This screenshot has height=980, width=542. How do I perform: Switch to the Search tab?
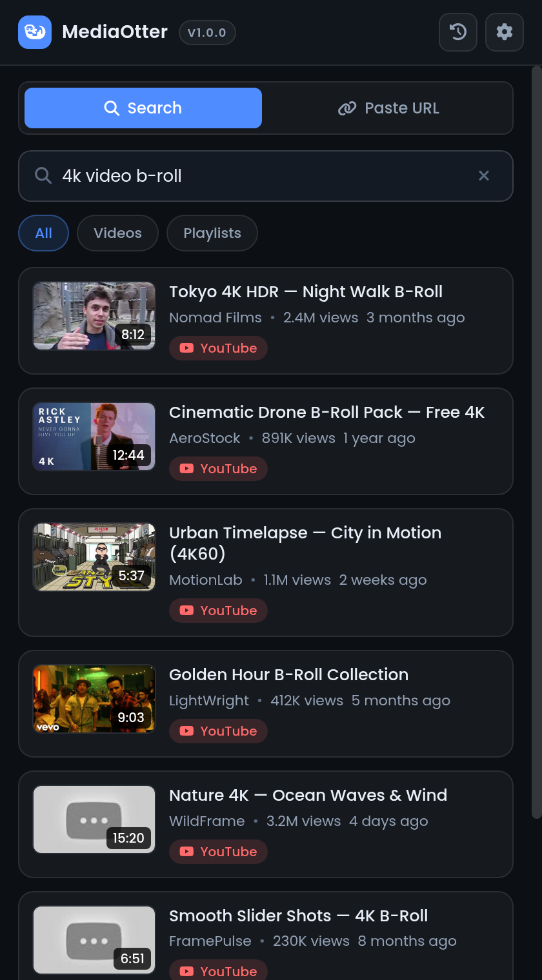click(143, 108)
